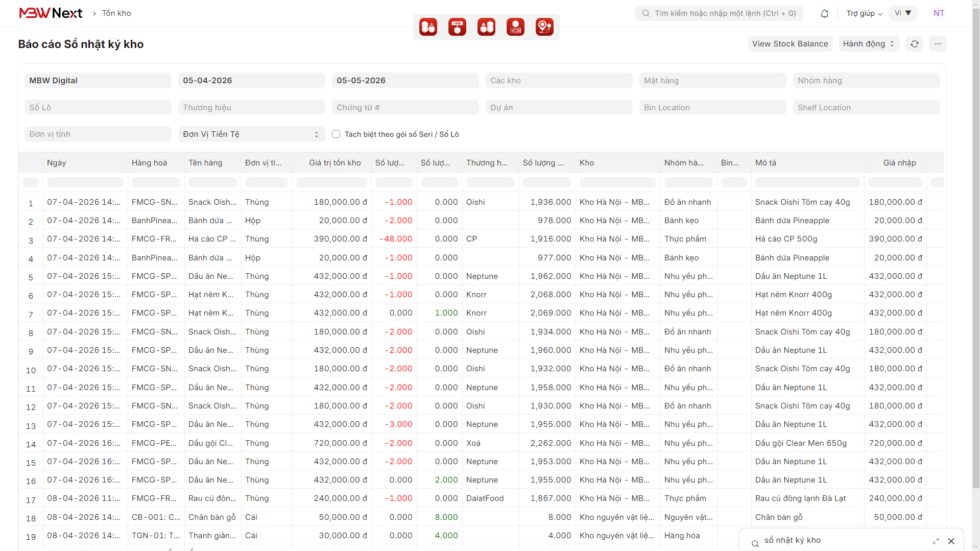This screenshot has height=551, width=980.
Task: Click the Mô tả column header
Action: click(x=807, y=163)
